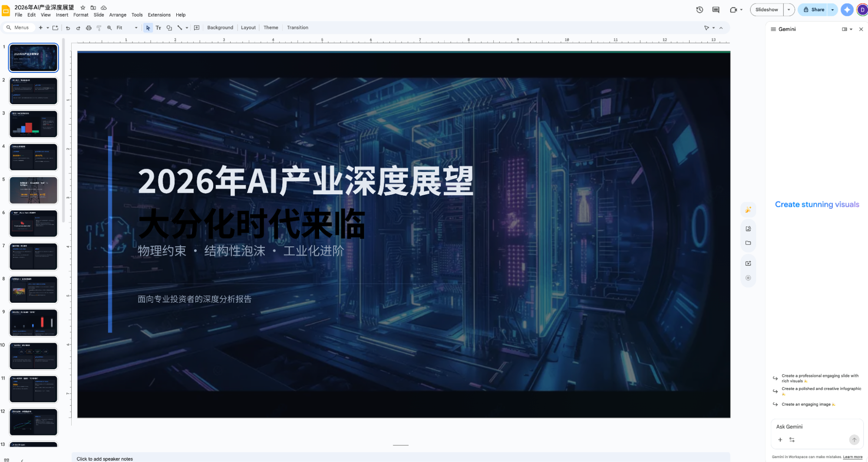Select the Shape tool in toolbar
868x462 pixels.
pos(169,28)
